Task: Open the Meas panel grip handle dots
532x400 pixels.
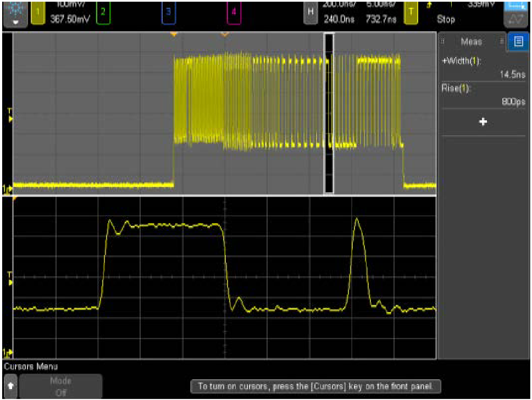Action: [x=444, y=41]
